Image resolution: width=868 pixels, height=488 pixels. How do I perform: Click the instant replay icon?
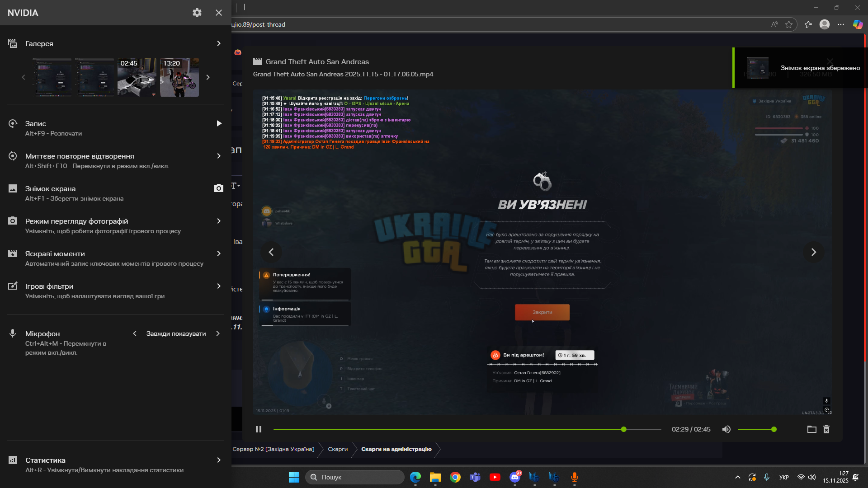[13, 156]
